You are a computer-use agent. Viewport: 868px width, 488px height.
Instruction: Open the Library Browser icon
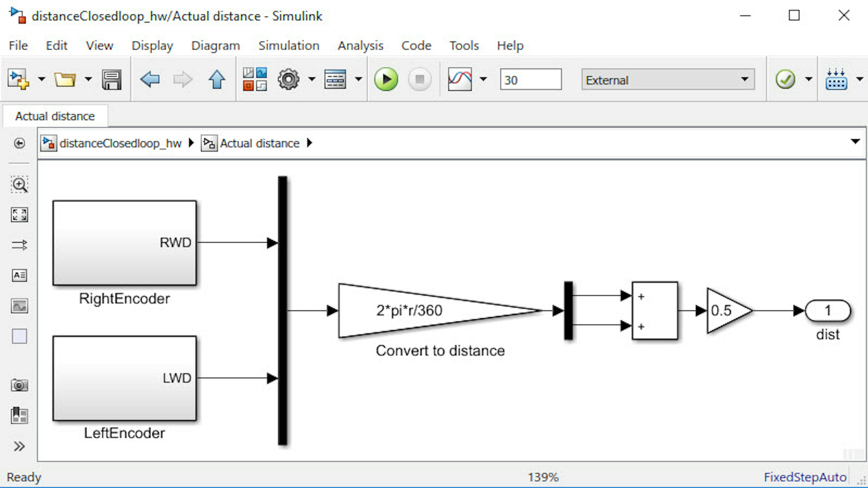coord(255,80)
